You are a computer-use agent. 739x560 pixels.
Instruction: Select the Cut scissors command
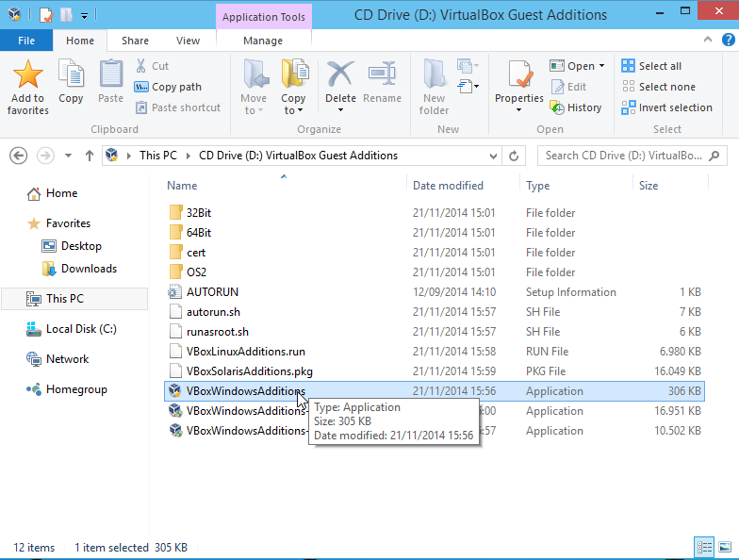(153, 66)
